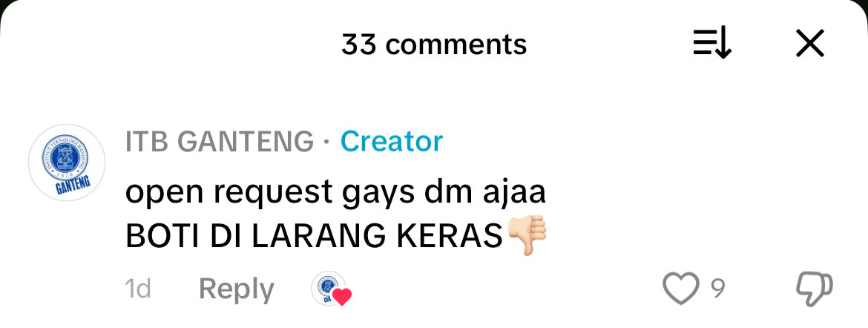868x328 pixels.
Task: Select the "33 comments" header title
Action: 434,45
